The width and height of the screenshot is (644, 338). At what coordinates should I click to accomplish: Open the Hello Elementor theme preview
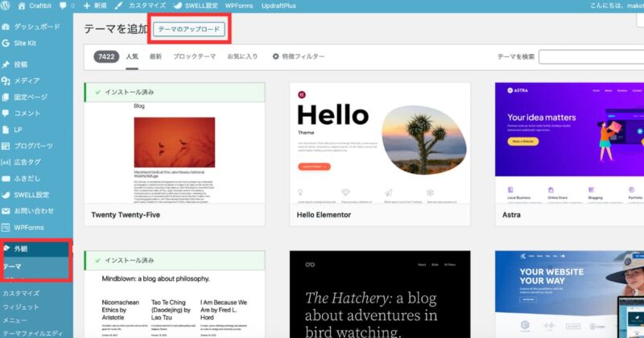380,143
